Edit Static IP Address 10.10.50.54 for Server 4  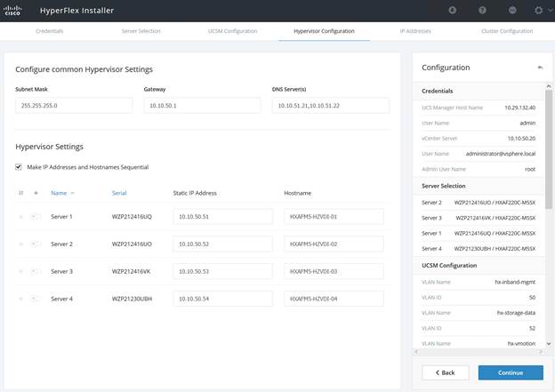pos(223,299)
